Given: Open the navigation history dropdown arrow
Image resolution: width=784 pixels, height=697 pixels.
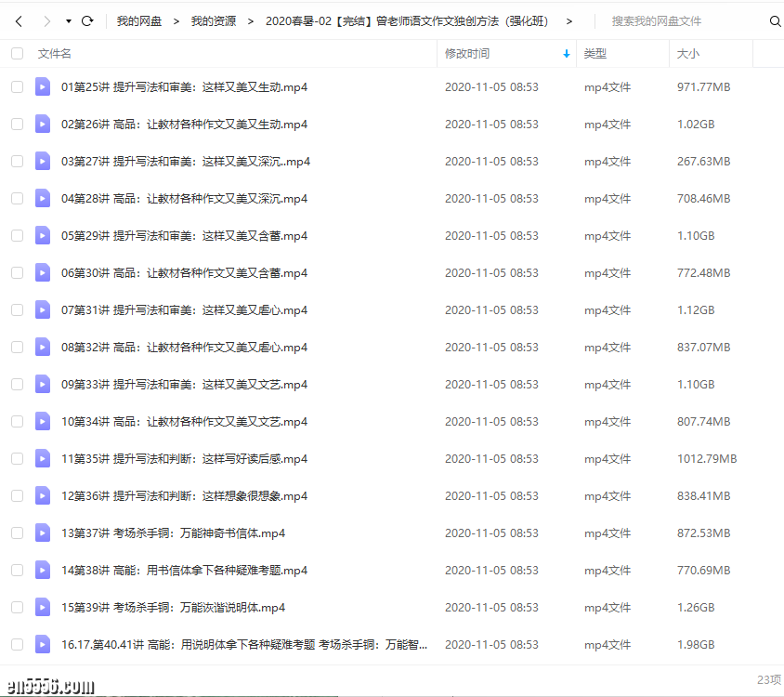Looking at the screenshot, I should pyautogui.click(x=68, y=20).
